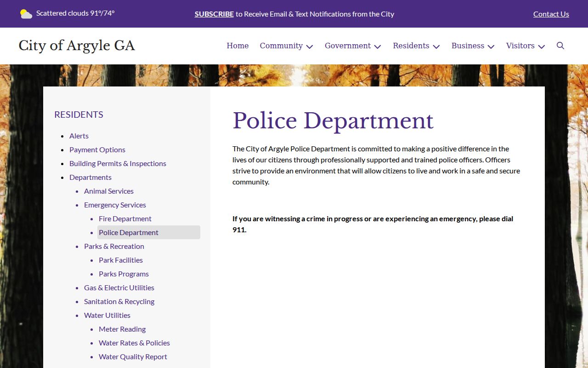Click the Police Department page heading
This screenshot has height=368, width=588.
333,121
